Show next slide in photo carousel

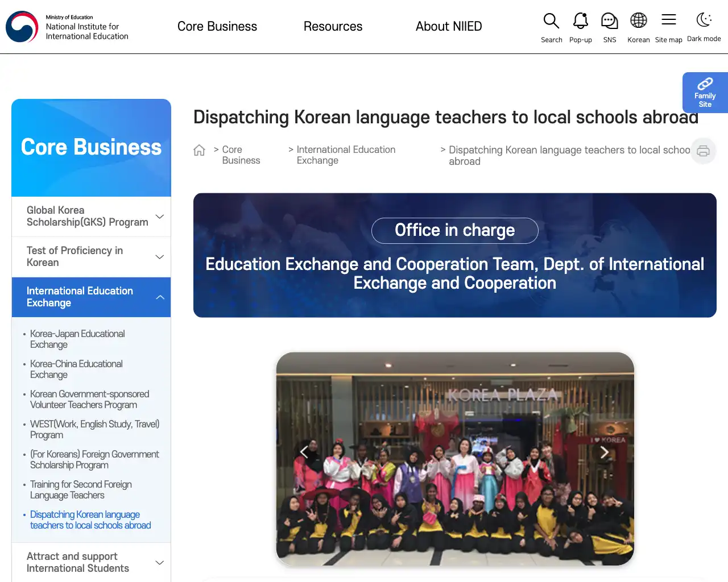tap(604, 452)
